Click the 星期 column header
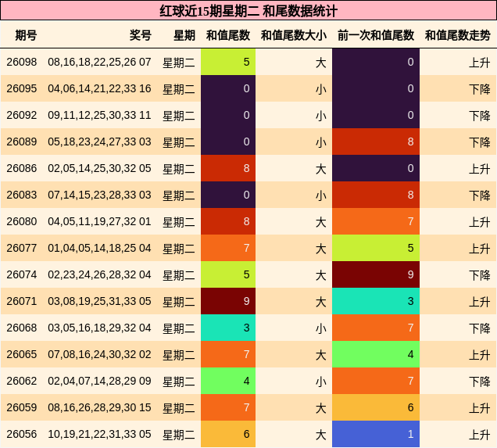 184,35
